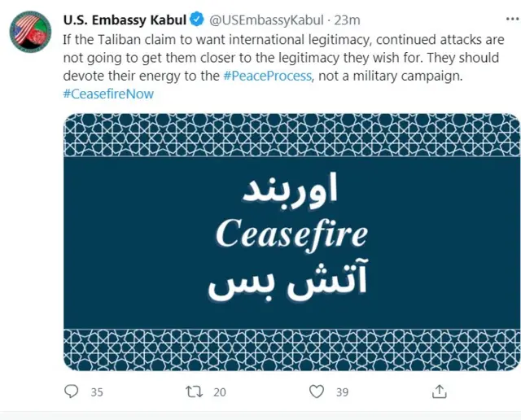This screenshot has height=420, width=521.
Task: Open the share tweet icon
Action: click(x=439, y=392)
